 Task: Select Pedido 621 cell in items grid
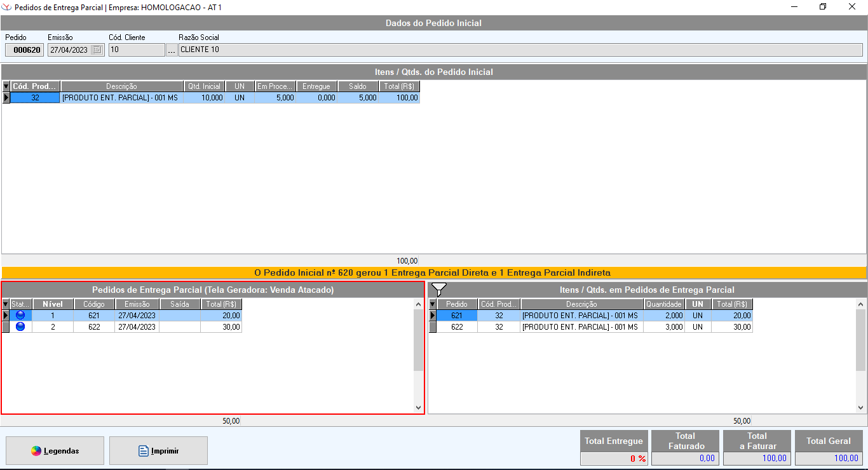click(x=457, y=315)
